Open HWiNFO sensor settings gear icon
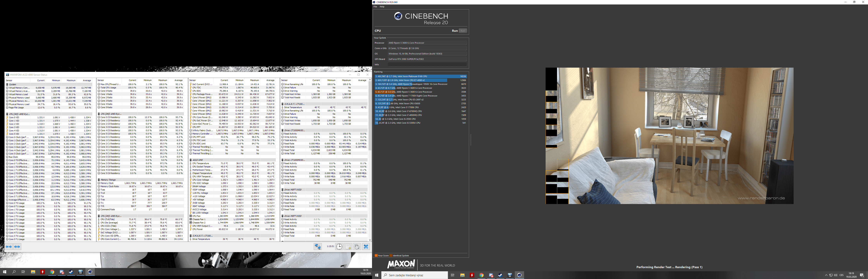The image size is (868, 279). pyautogui.click(x=357, y=247)
